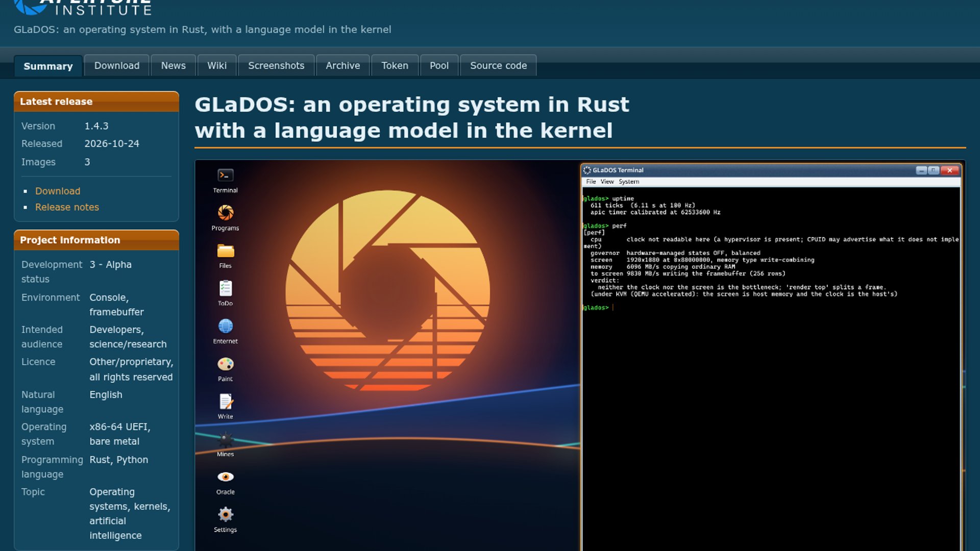The image size is (980, 551).
Task: Click the '3 - Alpha' development status
Action: coord(111,265)
